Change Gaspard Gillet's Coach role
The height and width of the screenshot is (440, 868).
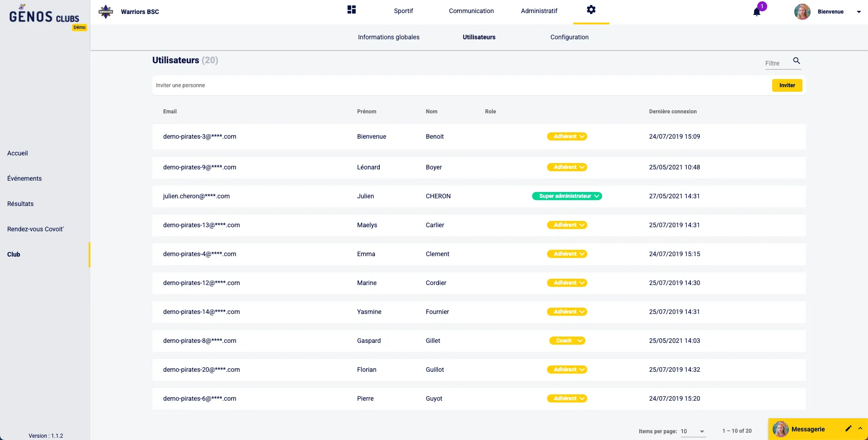(x=567, y=341)
